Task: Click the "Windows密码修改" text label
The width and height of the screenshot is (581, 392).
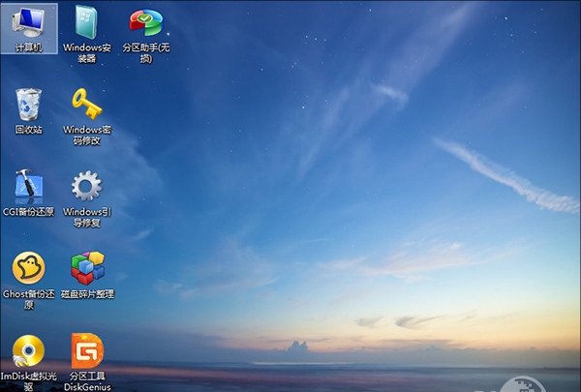Action: pos(86,135)
